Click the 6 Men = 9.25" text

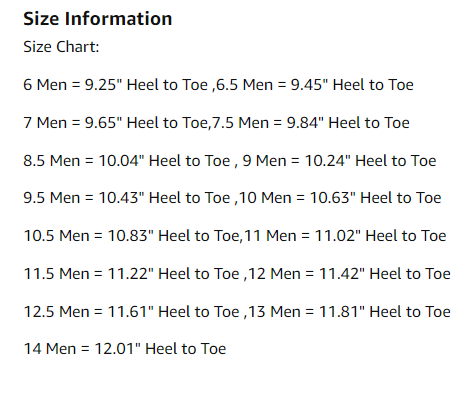pos(73,85)
